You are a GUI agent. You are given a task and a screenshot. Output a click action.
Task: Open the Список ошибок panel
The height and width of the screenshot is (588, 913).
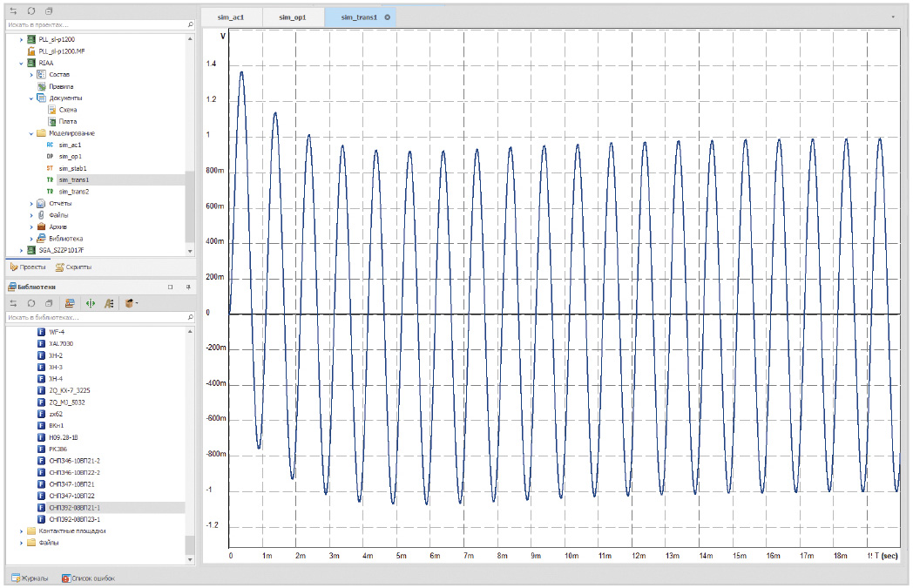[x=88, y=578]
